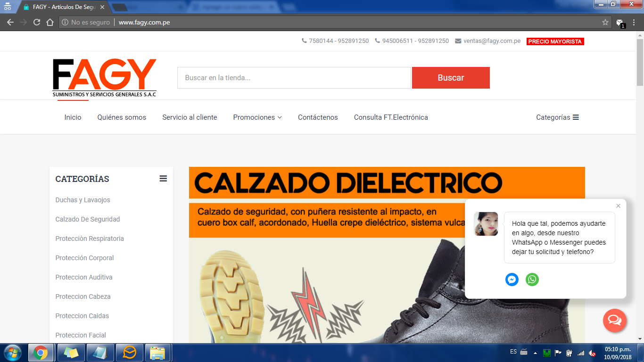Close the FAGY browser tab
The width and height of the screenshot is (644, 362).
click(102, 7)
